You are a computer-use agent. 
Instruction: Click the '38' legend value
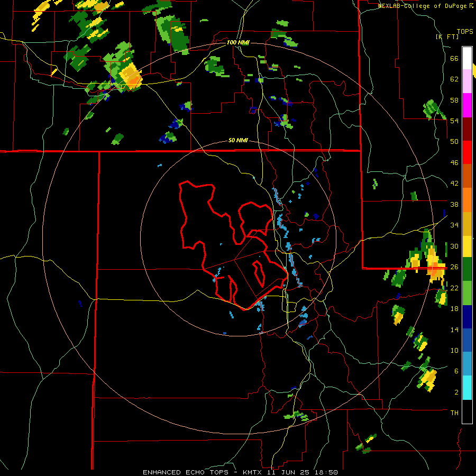(454, 204)
